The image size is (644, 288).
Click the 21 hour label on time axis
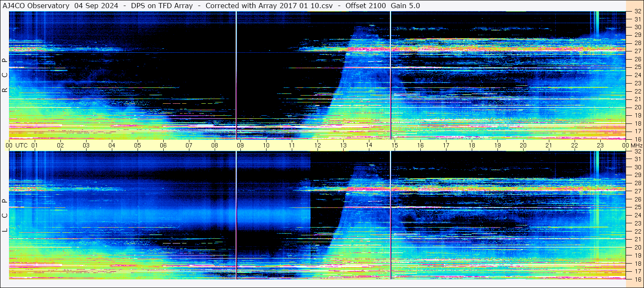pyautogui.click(x=549, y=145)
